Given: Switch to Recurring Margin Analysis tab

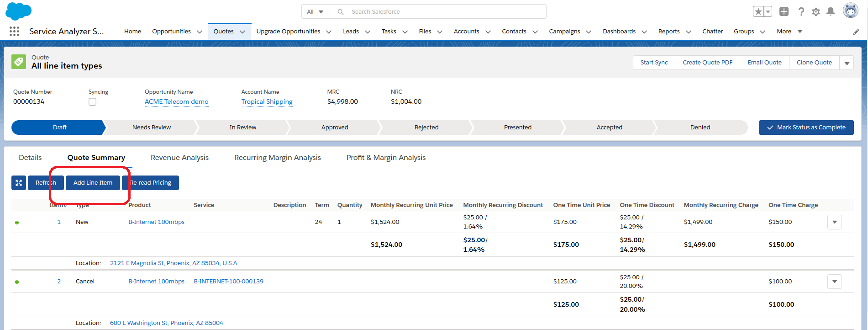Looking at the screenshot, I should click(278, 158).
